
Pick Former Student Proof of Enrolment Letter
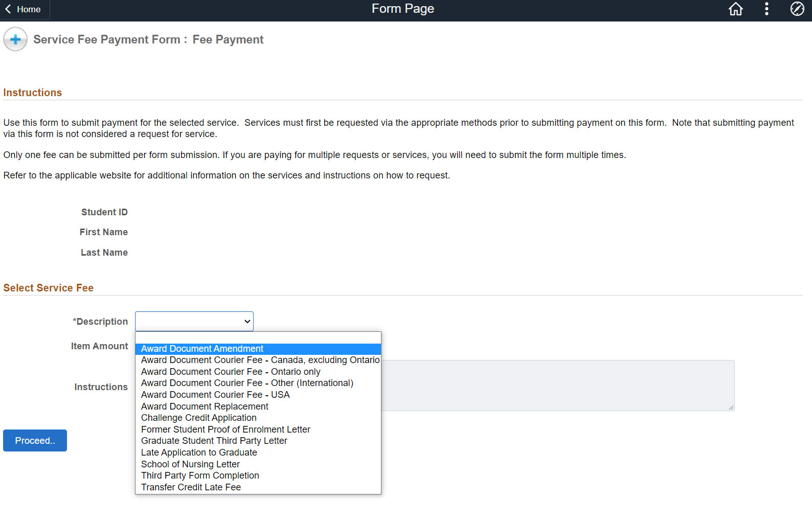[225, 429]
